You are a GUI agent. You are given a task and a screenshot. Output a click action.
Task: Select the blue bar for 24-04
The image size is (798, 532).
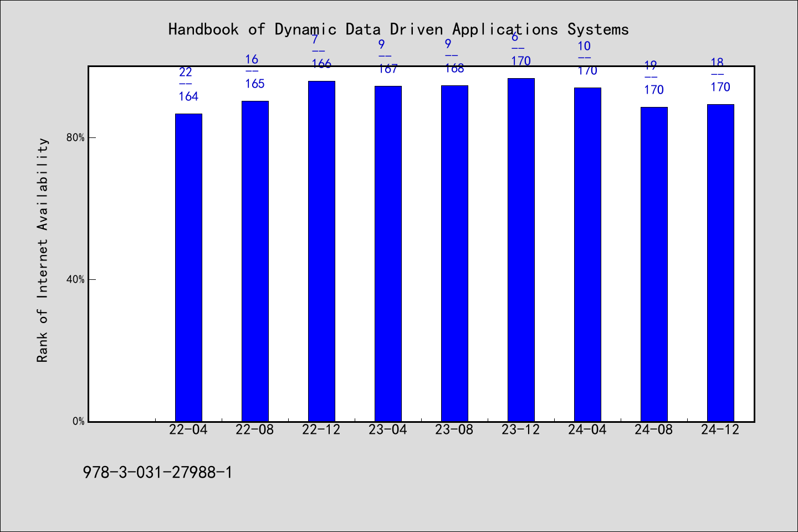[587, 254]
